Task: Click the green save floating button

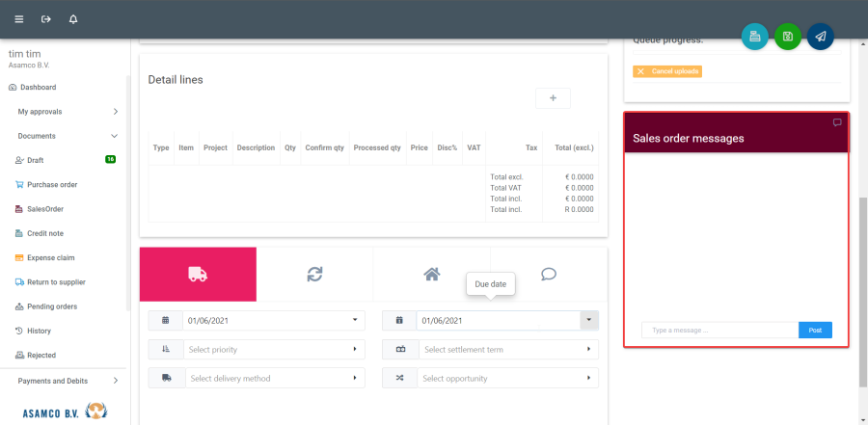Action: point(788,37)
